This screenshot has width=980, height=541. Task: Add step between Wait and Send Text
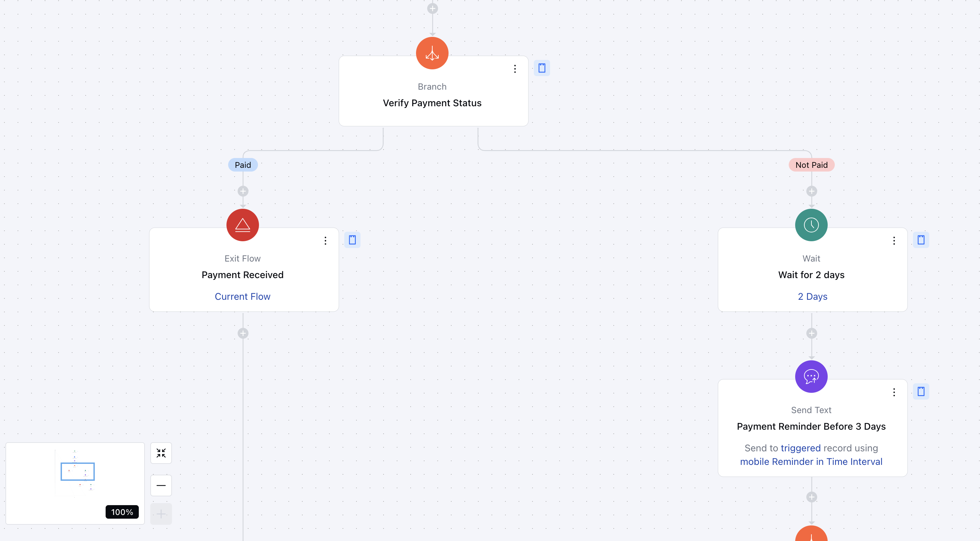tap(811, 333)
